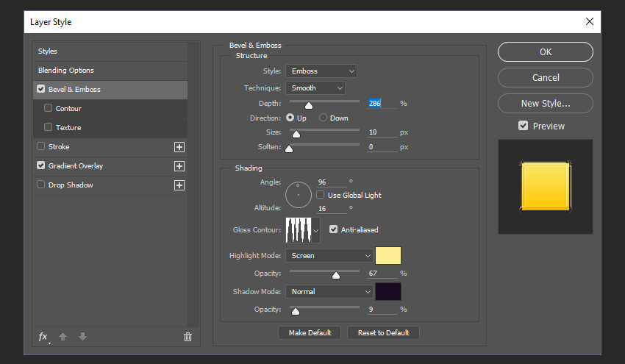This screenshot has height=364, width=625.
Task: Click the move effect down arrow
Action: point(82,337)
